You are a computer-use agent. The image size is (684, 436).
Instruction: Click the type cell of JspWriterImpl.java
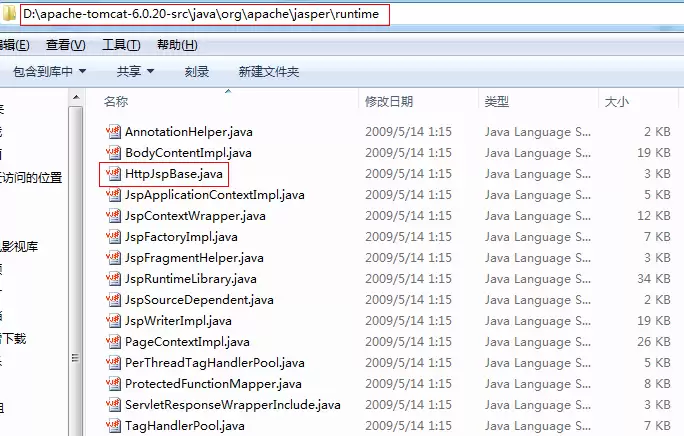click(537, 321)
